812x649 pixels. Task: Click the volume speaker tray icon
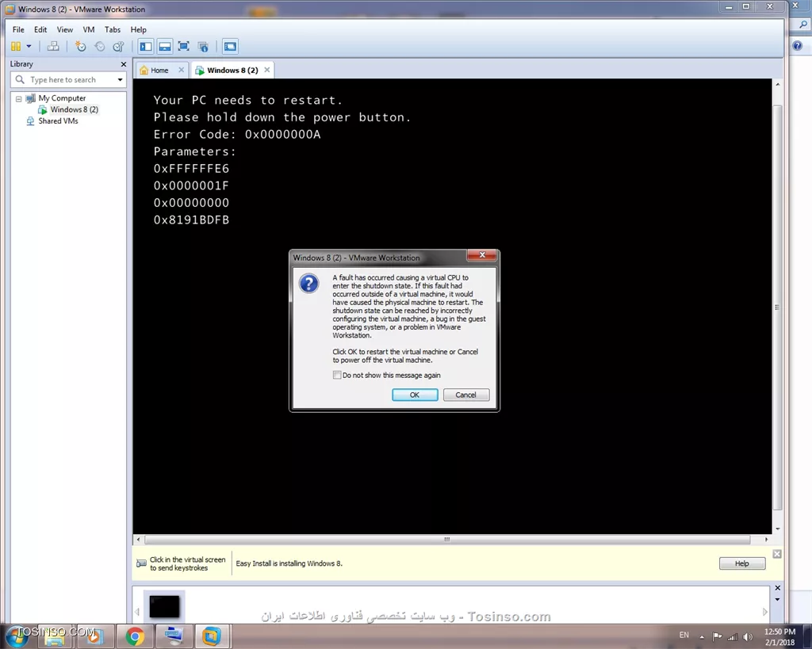(747, 636)
